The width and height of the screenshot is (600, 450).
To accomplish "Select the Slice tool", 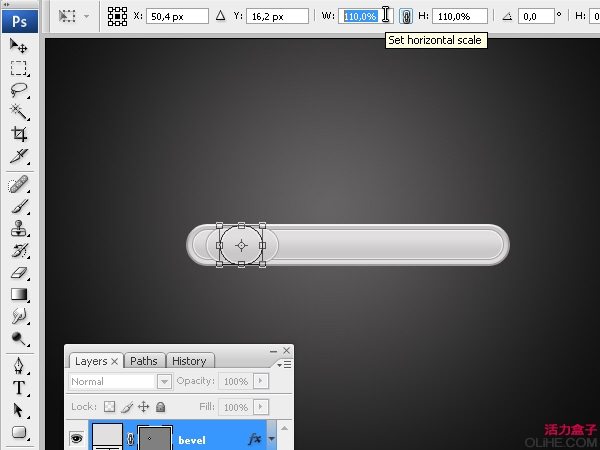I will pos(18,156).
